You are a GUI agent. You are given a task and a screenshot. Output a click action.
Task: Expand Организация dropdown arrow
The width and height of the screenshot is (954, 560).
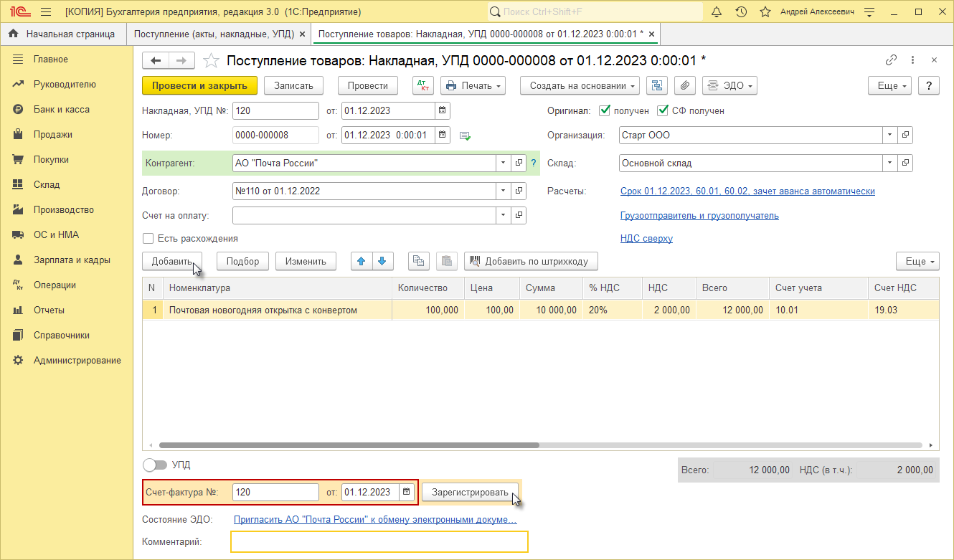click(x=889, y=135)
